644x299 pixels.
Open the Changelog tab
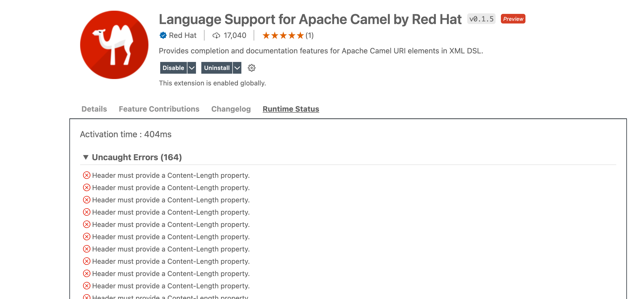pos(231,109)
